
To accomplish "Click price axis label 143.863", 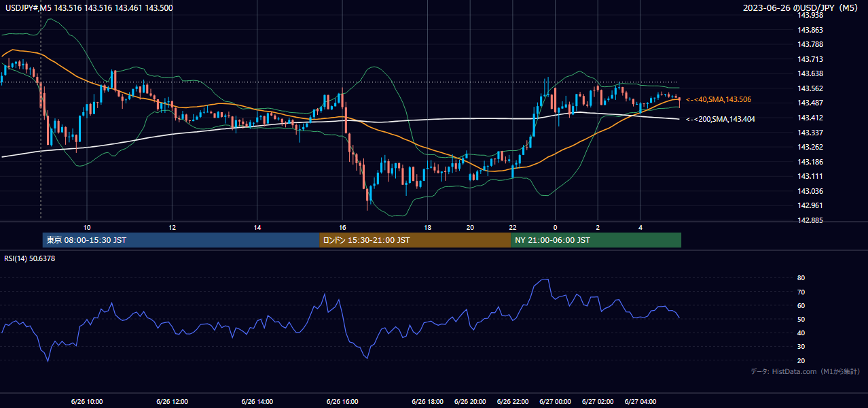I will [812, 30].
